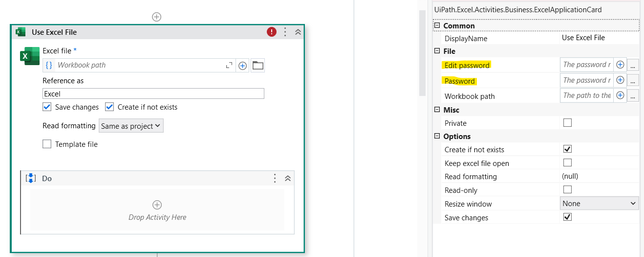Uncheck Create if not exists in activity card
The image size is (644, 257).
[x=109, y=107]
